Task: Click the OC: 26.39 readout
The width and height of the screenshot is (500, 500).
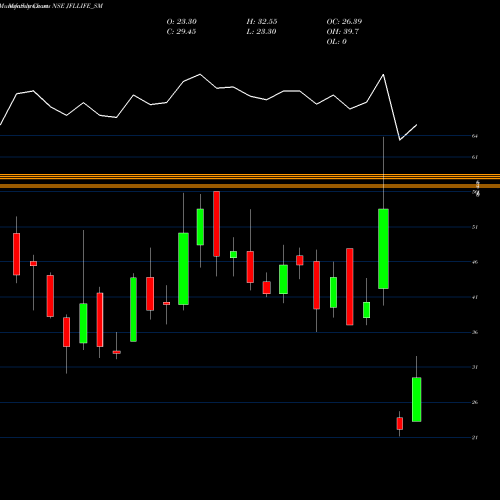Action: [344, 22]
